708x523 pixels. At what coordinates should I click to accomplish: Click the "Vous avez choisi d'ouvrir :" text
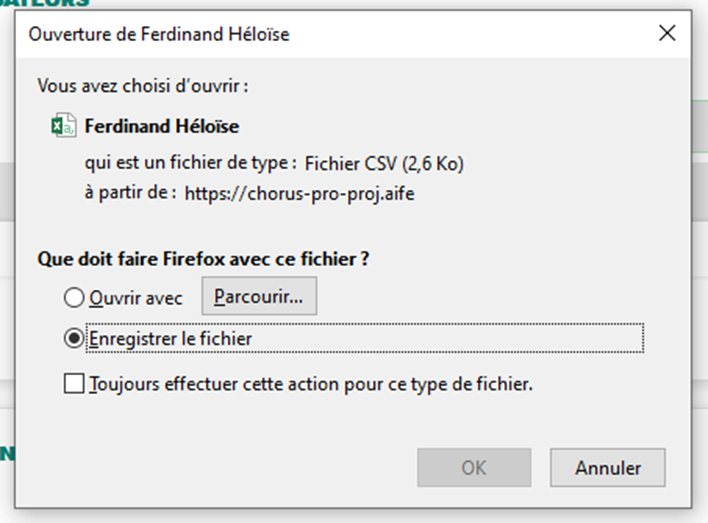coord(143,86)
